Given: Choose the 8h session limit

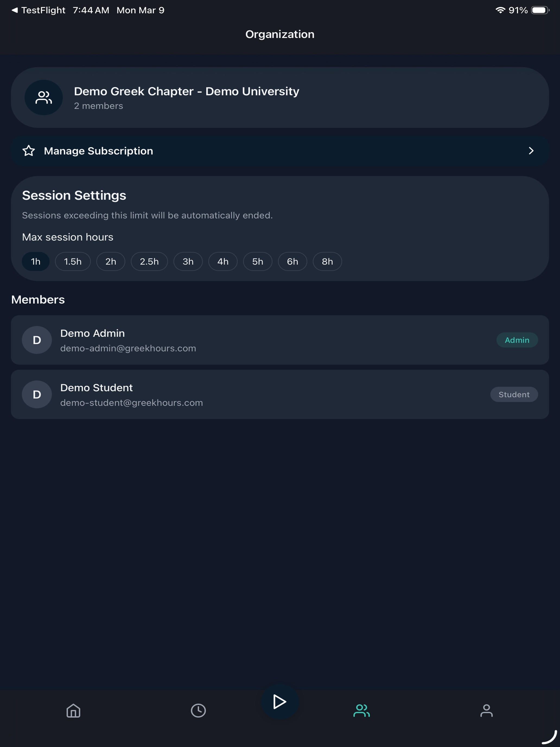Looking at the screenshot, I should pos(327,261).
